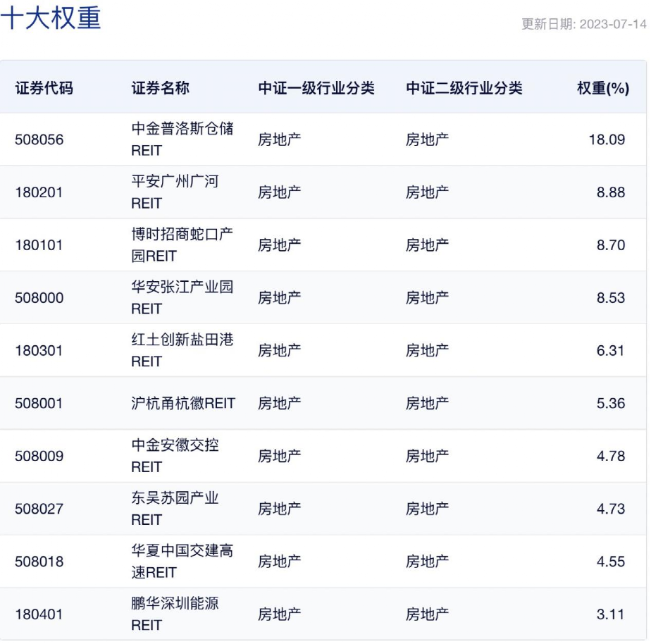Click first-level industry 房地产 in row 180201
651x644 pixels.
point(280,192)
